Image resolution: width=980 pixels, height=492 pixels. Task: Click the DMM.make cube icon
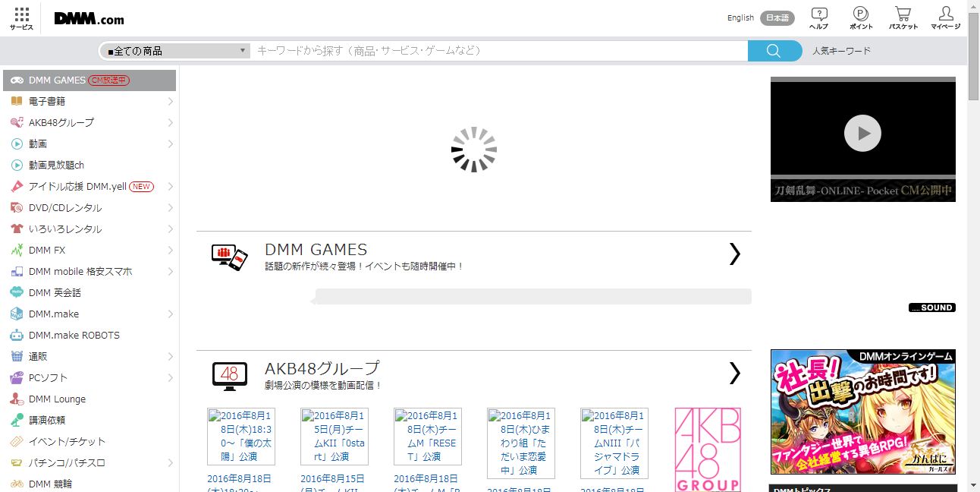pos(17,314)
